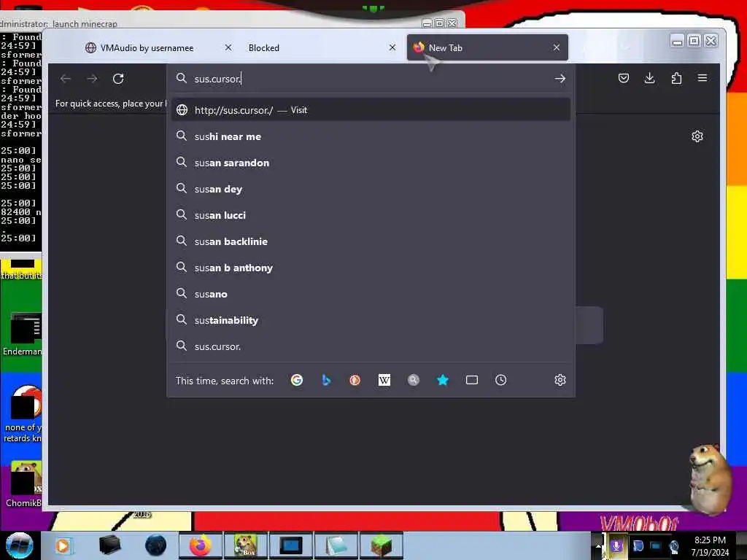Visit http://sus.cursor./ suggestion
Viewport: 747px width, 560px height.
point(371,110)
